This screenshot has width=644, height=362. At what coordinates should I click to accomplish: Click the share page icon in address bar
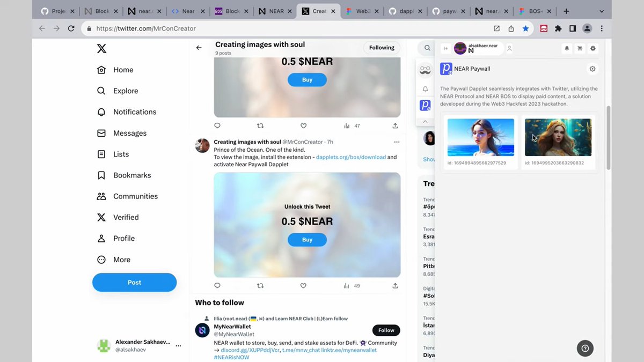(511, 28)
